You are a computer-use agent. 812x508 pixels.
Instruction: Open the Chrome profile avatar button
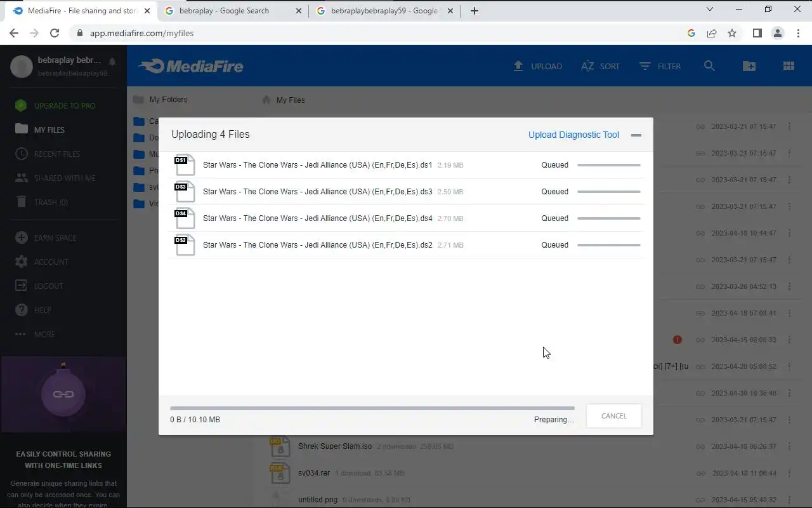tap(778, 33)
